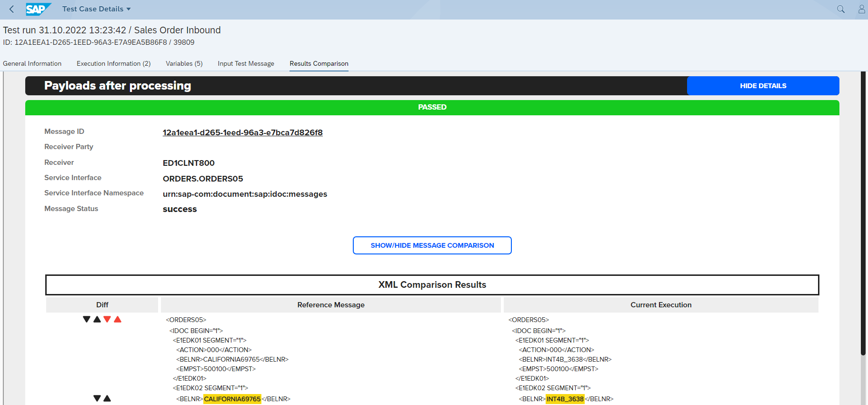
Task: Open the Message ID hyperlink
Action: 242,132
